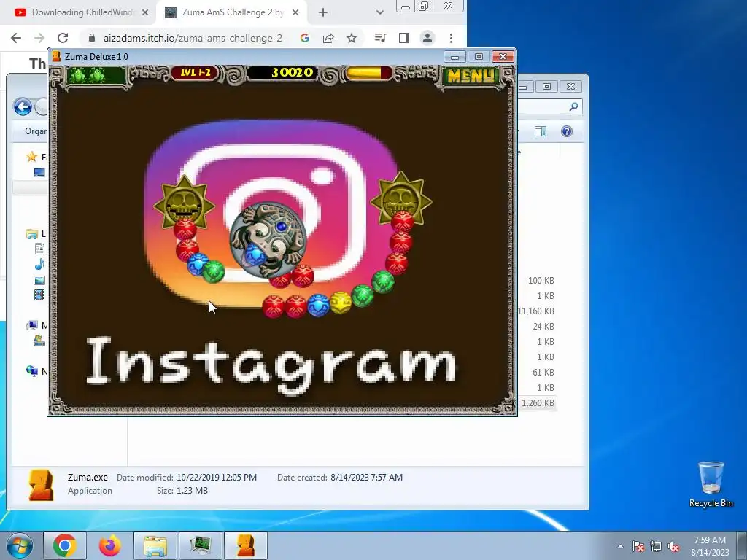This screenshot has height=560, width=747.
Task: Click the Size 1.23 MB value
Action: coord(192,491)
